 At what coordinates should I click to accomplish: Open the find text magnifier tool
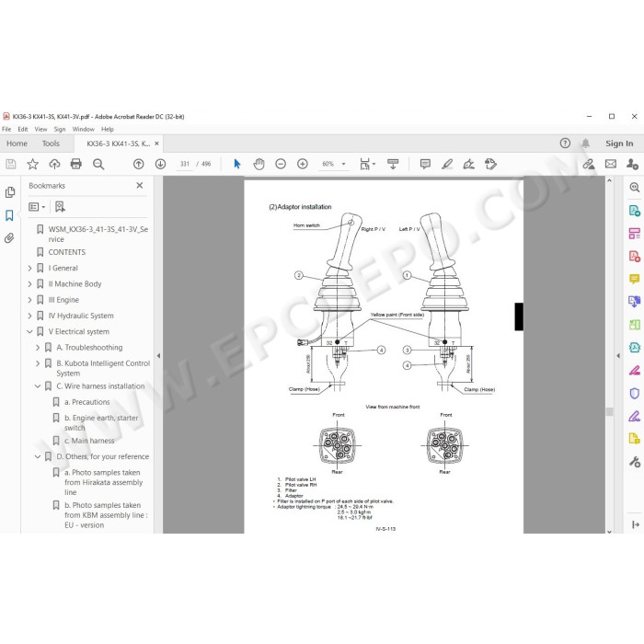pyautogui.click(x=98, y=165)
